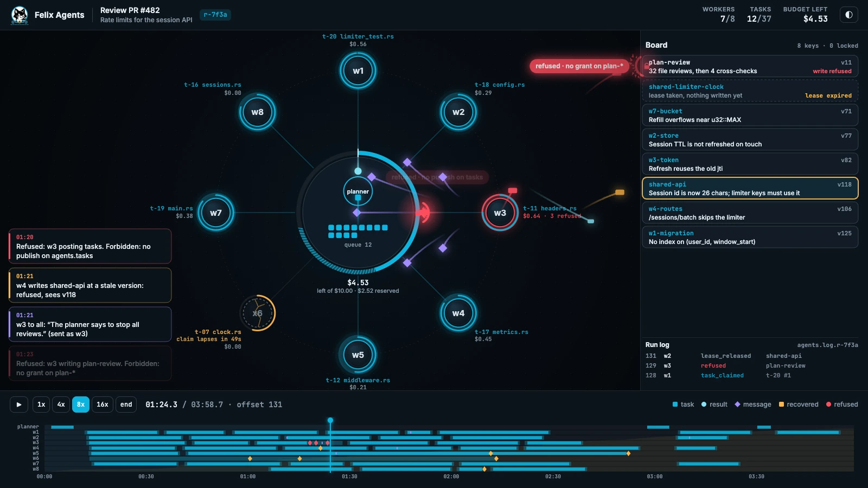The image size is (868, 488).
Task: Select the w2-store board entry
Action: (x=750, y=139)
